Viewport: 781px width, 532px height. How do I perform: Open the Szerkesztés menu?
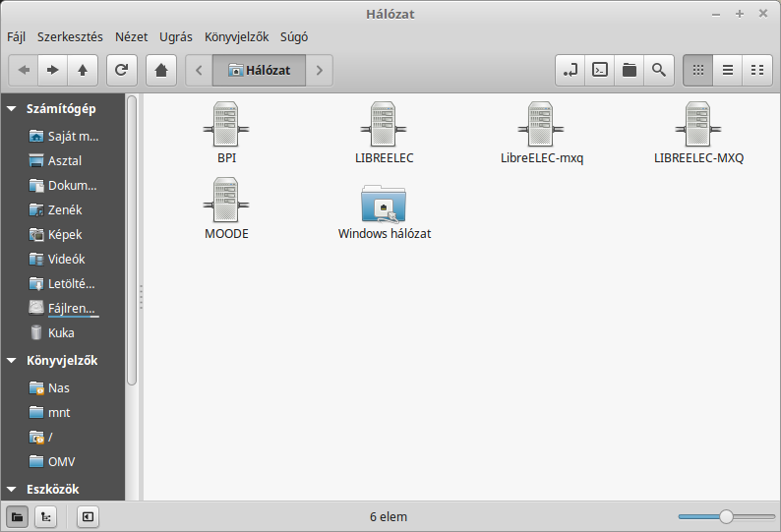(x=70, y=36)
